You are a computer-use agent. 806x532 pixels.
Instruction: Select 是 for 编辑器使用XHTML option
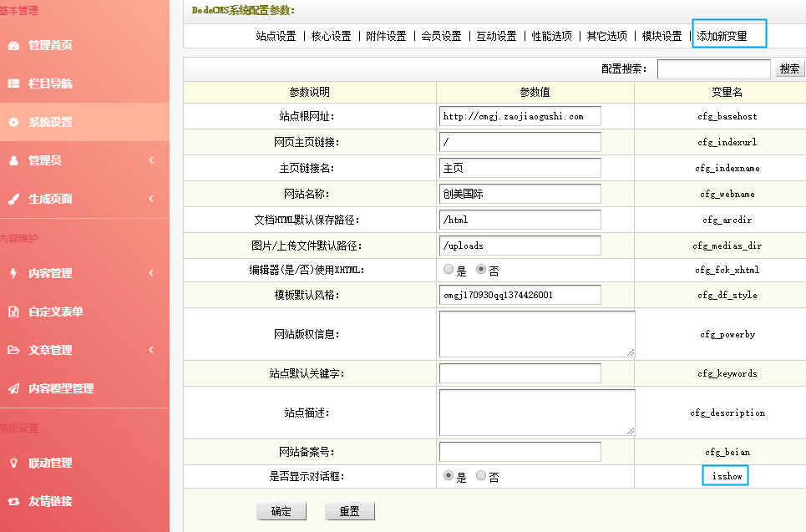[449, 270]
